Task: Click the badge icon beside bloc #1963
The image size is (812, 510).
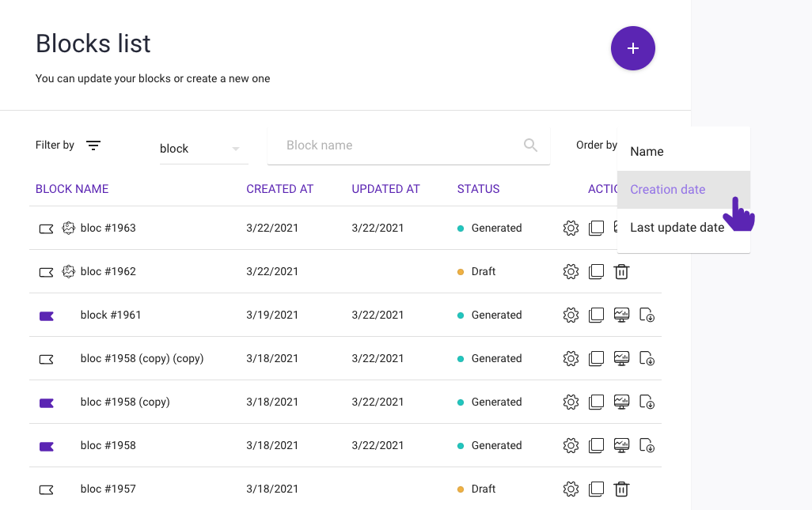Action: coord(69,229)
